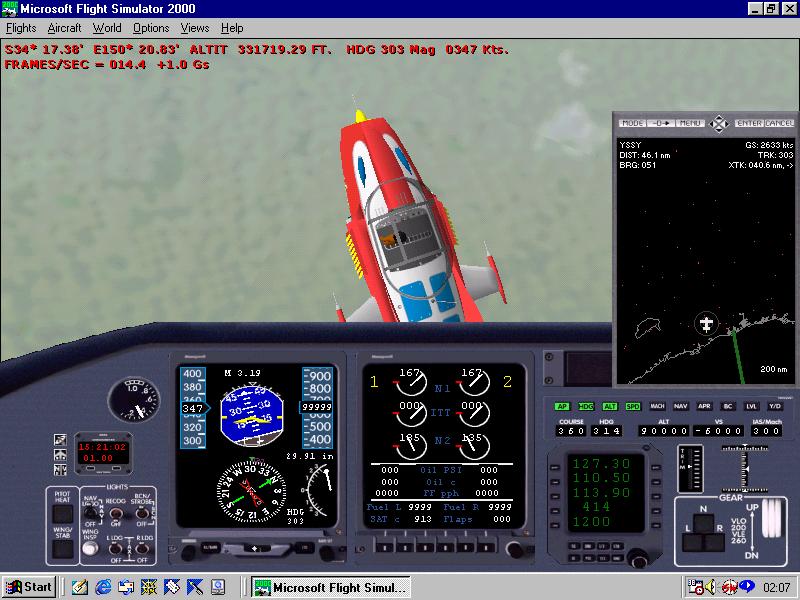Click the GPS MENU button

coord(690,123)
